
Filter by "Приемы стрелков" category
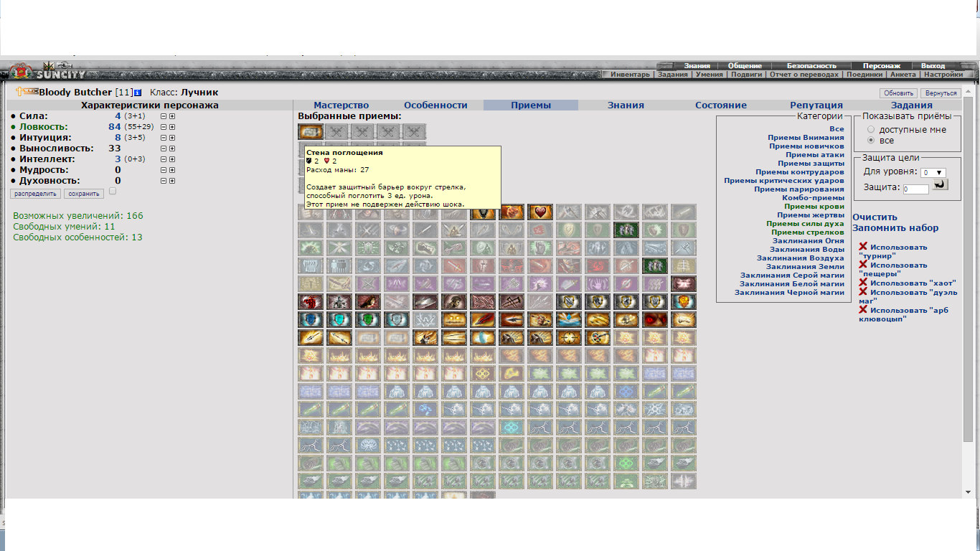[x=808, y=232]
